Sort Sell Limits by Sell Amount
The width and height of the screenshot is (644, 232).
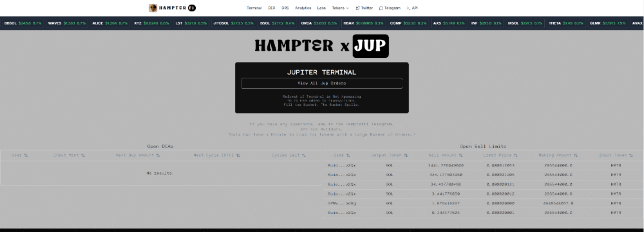pyautogui.click(x=446, y=156)
